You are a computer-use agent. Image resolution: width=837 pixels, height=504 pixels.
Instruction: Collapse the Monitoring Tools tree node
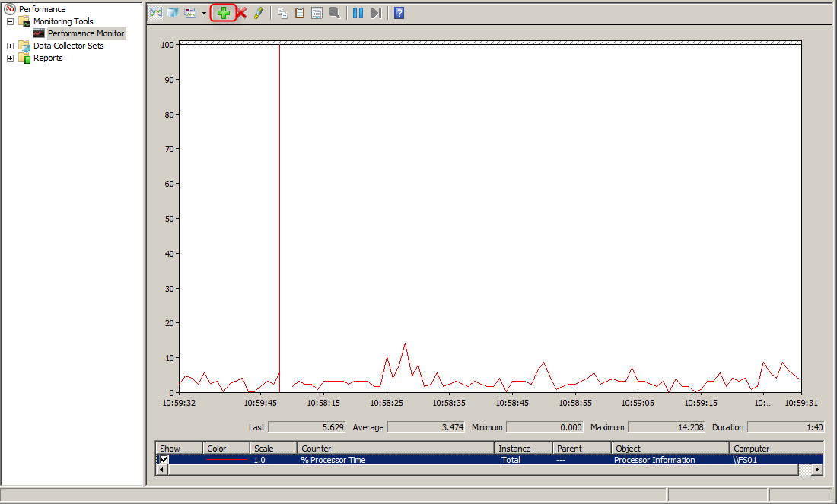pyautogui.click(x=10, y=22)
